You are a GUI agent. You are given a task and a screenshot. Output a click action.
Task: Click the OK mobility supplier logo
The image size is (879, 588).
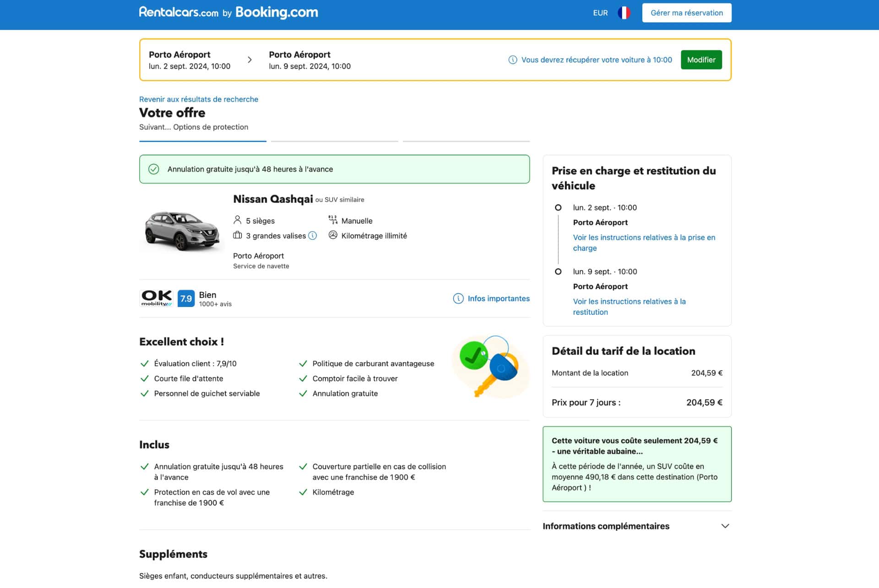click(157, 298)
